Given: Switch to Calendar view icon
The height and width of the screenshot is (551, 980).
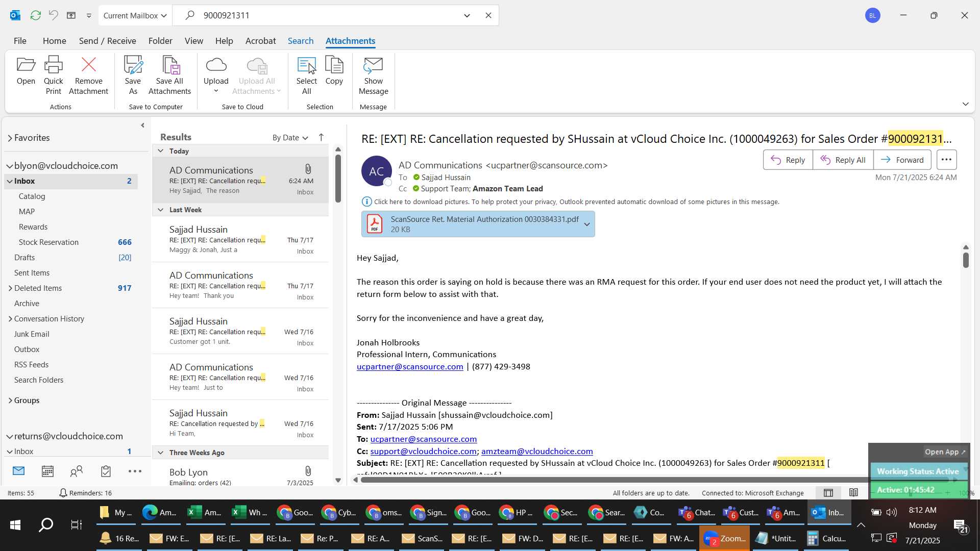Looking at the screenshot, I should click(47, 471).
